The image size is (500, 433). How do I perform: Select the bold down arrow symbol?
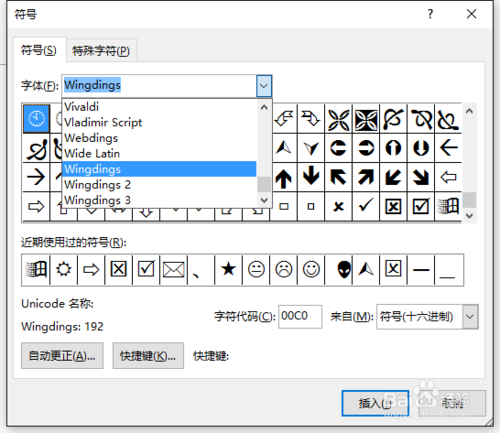tap(311, 177)
